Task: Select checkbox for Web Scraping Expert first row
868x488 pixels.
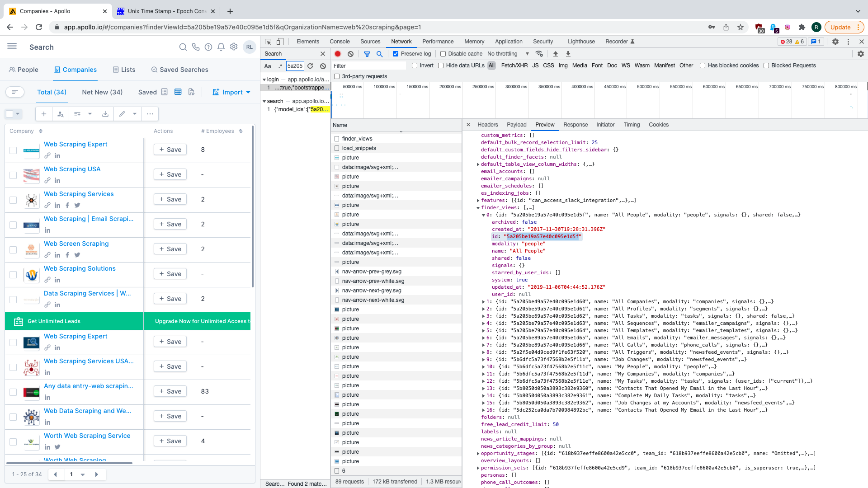Action: coord(13,150)
